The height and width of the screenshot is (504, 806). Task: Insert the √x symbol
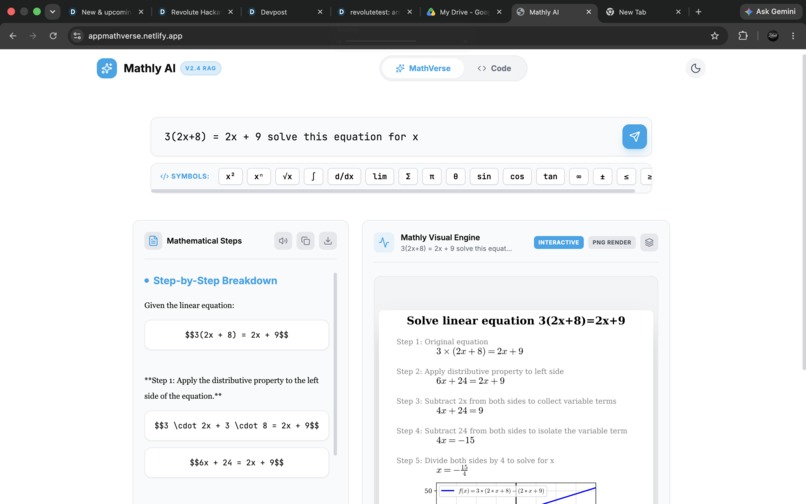tap(287, 176)
